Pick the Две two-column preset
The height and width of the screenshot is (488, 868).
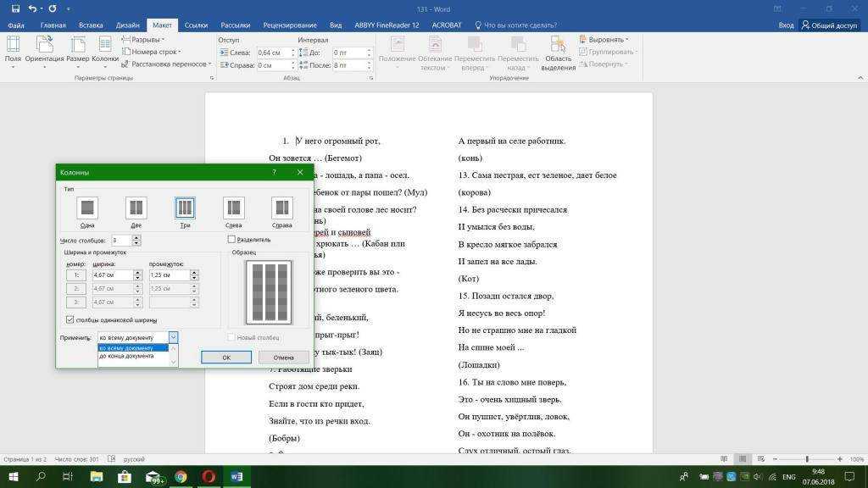[x=136, y=208]
